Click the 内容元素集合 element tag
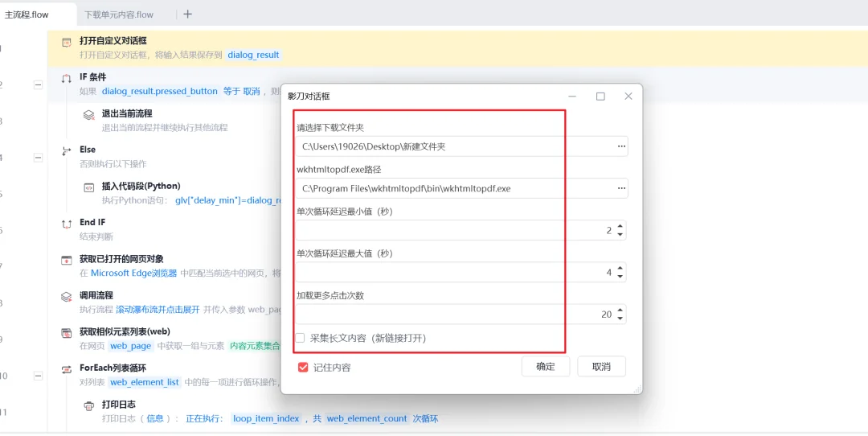The image size is (868, 436). (255, 346)
